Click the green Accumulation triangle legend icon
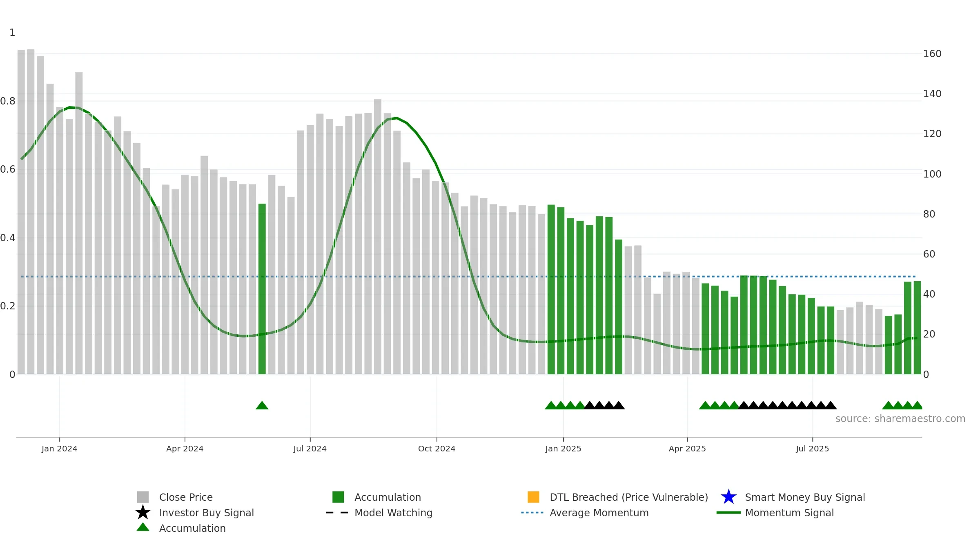This screenshot has height=551, width=980. 143,527
